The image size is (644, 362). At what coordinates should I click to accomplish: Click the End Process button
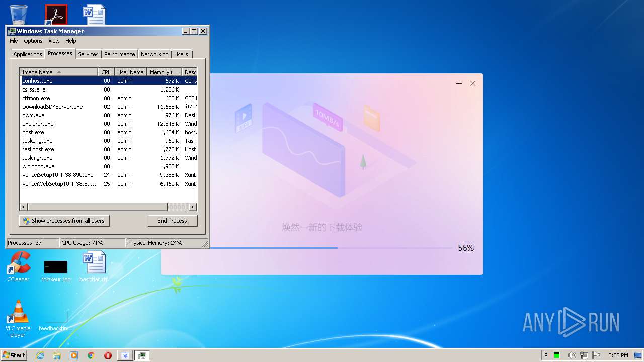point(173,221)
